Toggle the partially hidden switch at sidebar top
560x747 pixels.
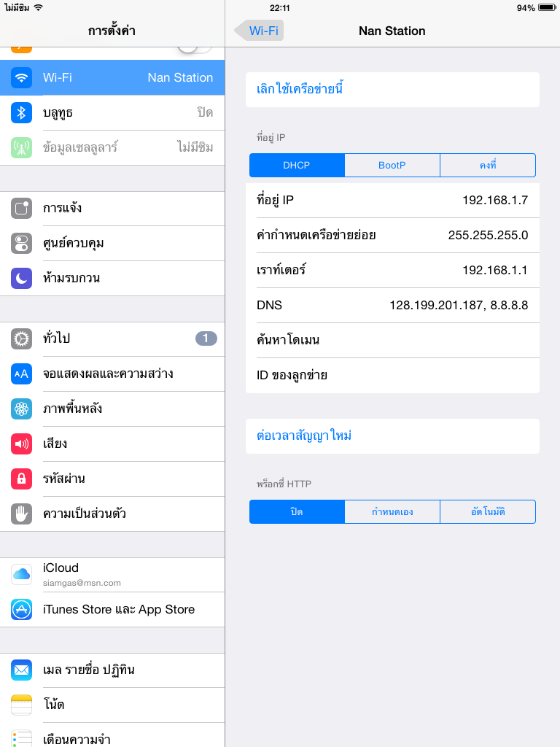194,50
